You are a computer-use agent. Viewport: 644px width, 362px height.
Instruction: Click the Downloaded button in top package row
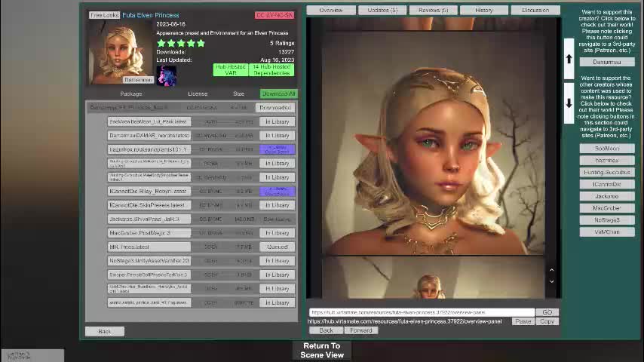coord(275,108)
